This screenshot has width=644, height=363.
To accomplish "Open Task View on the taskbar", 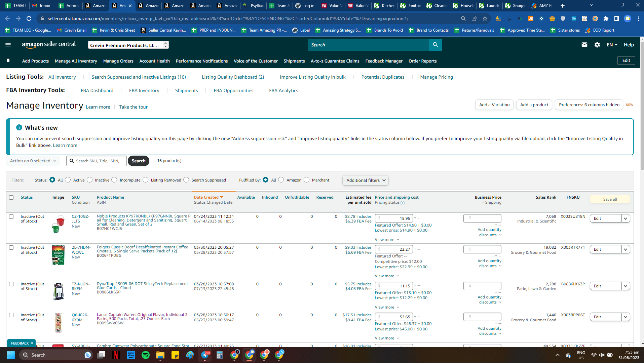I will (x=101, y=355).
